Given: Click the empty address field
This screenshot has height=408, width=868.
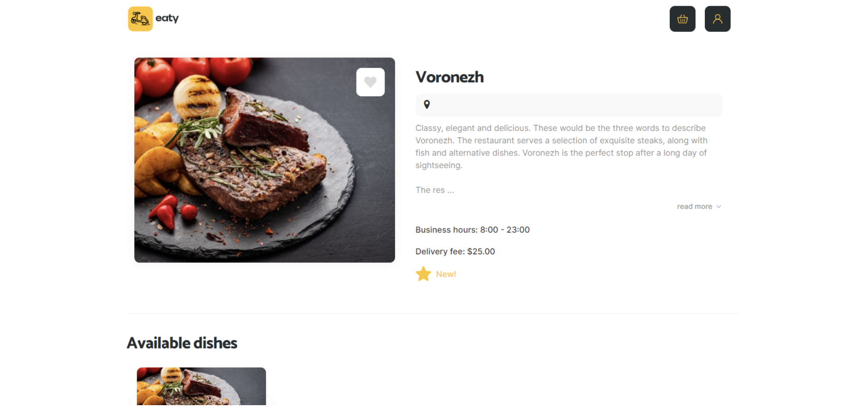Looking at the screenshot, I should [574, 105].
